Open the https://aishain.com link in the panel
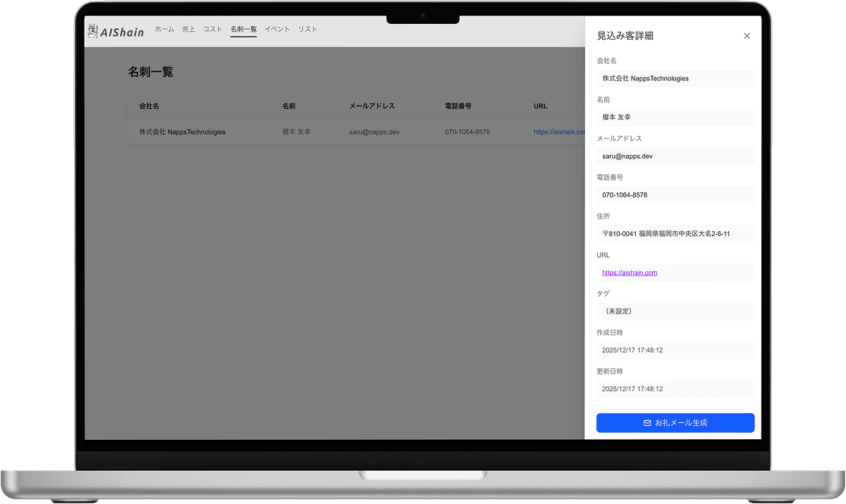Image resolution: width=846 pixels, height=504 pixels. coord(629,273)
